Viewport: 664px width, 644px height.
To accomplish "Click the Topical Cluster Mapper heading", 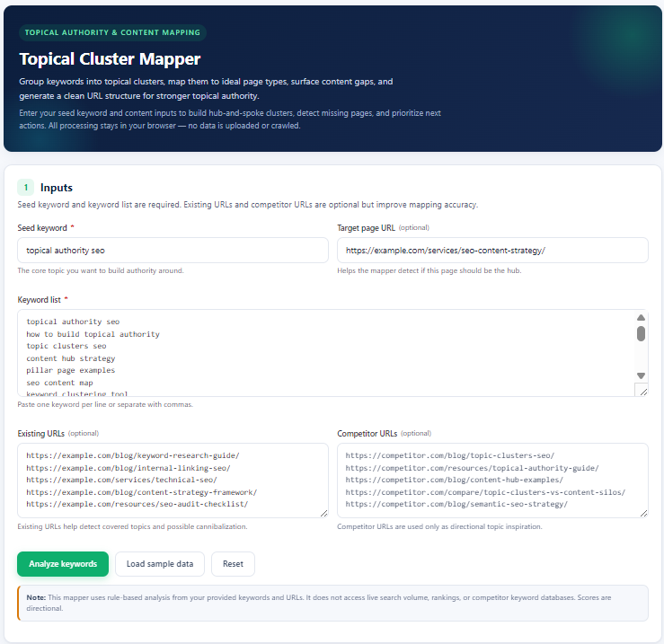I will [110, 59].
